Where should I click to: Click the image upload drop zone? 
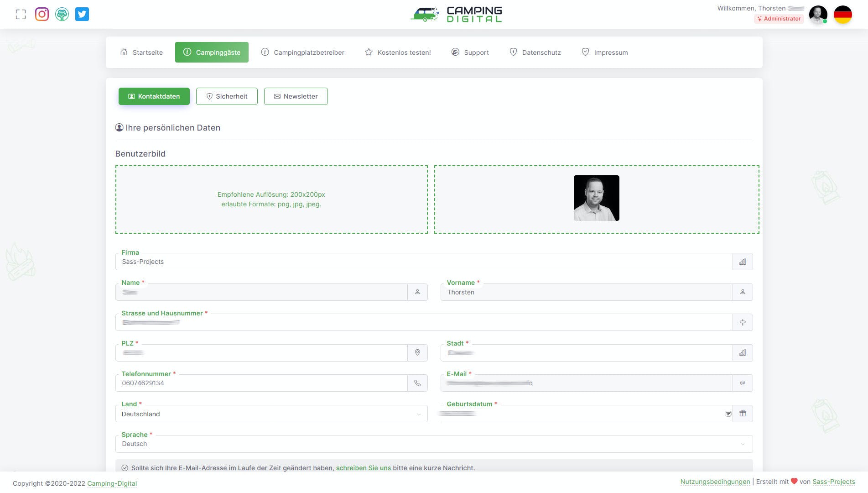[x=271, y=199]
